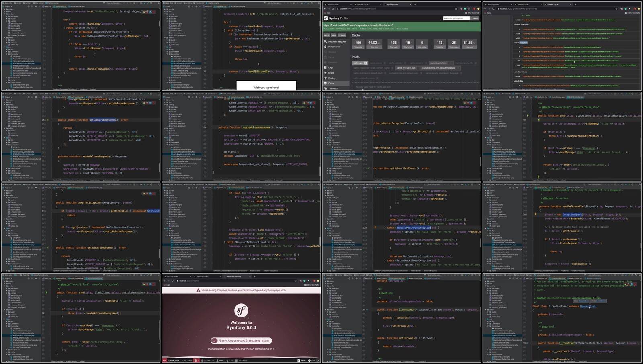Image resolution: width=643 pixels, height=364 pixels.
Task: Click the 'Wish you were here!' popup
Action: [x=266, y=86]
